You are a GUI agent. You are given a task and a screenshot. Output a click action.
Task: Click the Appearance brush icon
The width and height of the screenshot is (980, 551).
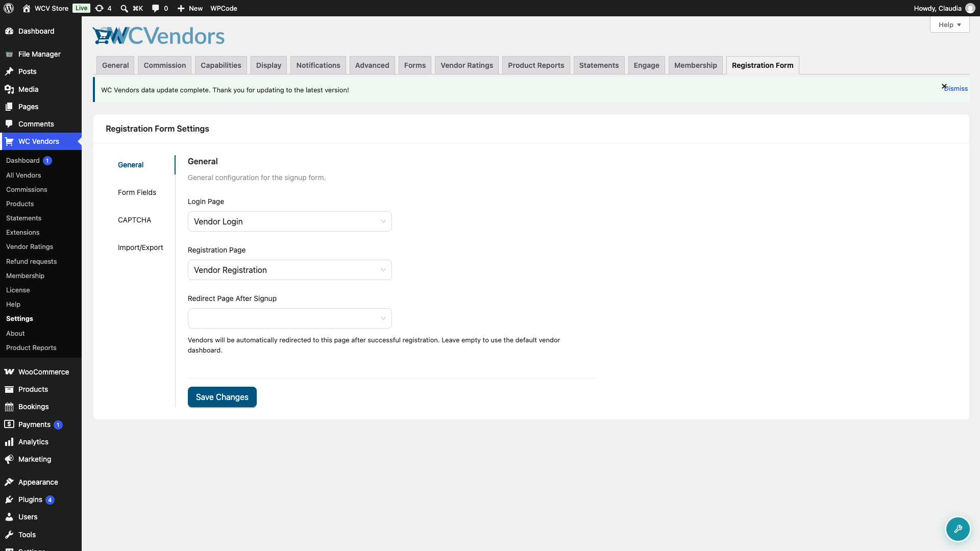tap(9, 482)
